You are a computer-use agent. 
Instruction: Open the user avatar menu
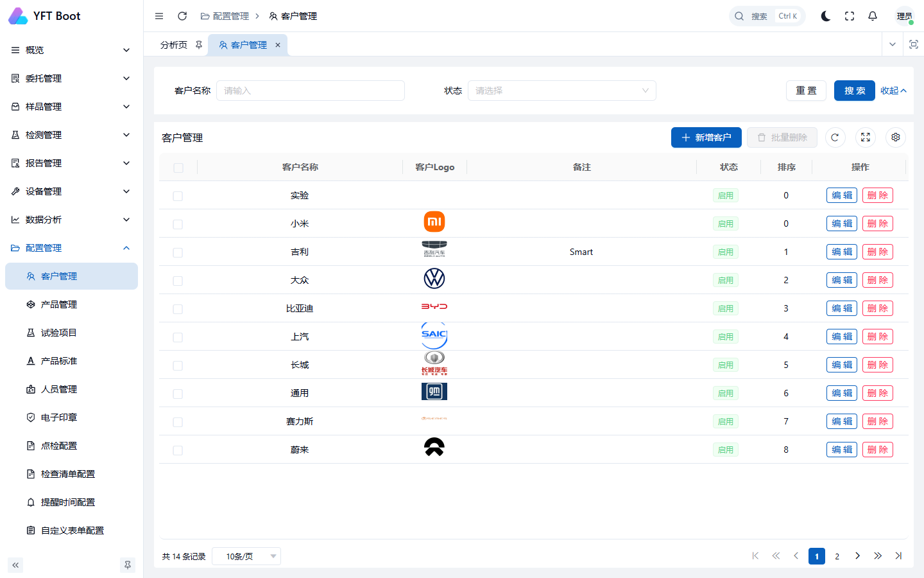(x=905, y=16)
